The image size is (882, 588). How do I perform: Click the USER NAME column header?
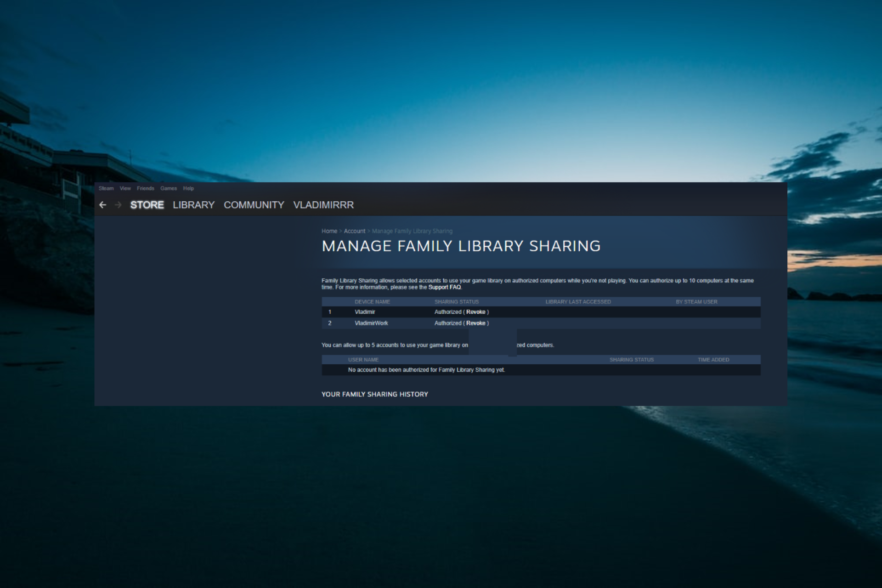(363, 360)
